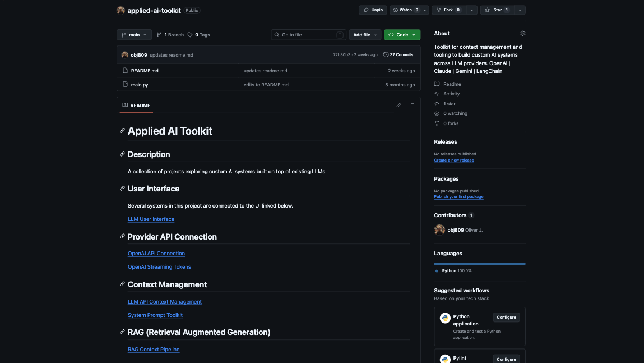Click the anchor link icon beside Applied AI Toolkit
The height and width of the screenshot is (363, 644).
122,131
